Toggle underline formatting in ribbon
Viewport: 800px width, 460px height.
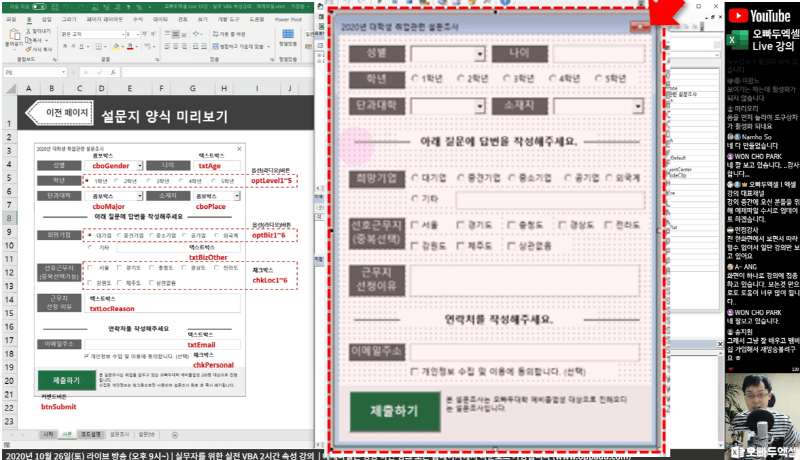click(81, 46)
